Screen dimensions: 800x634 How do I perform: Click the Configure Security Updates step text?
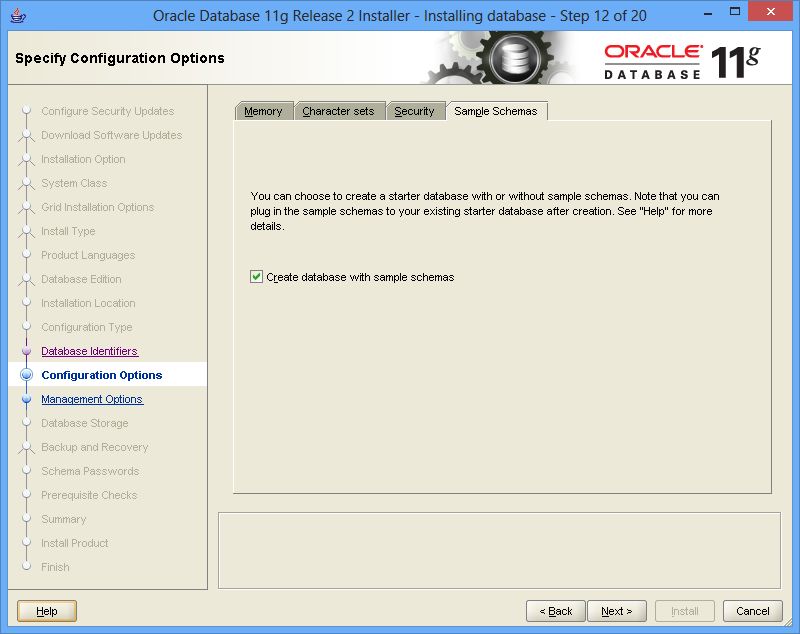[x=108, y=111]
